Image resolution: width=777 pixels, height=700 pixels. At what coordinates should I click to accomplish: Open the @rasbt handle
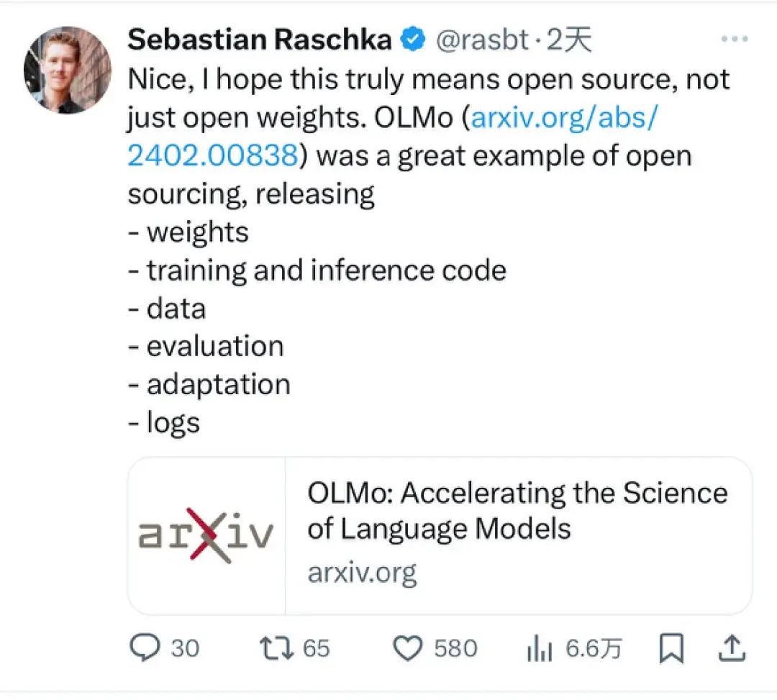pyautogui.click(x=482, y=39)
